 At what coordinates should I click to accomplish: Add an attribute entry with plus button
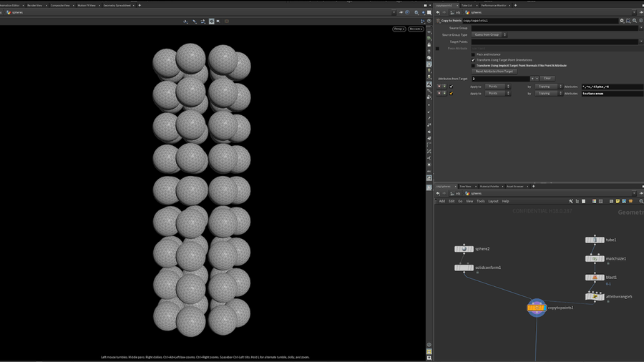click(x=532, y=79)
